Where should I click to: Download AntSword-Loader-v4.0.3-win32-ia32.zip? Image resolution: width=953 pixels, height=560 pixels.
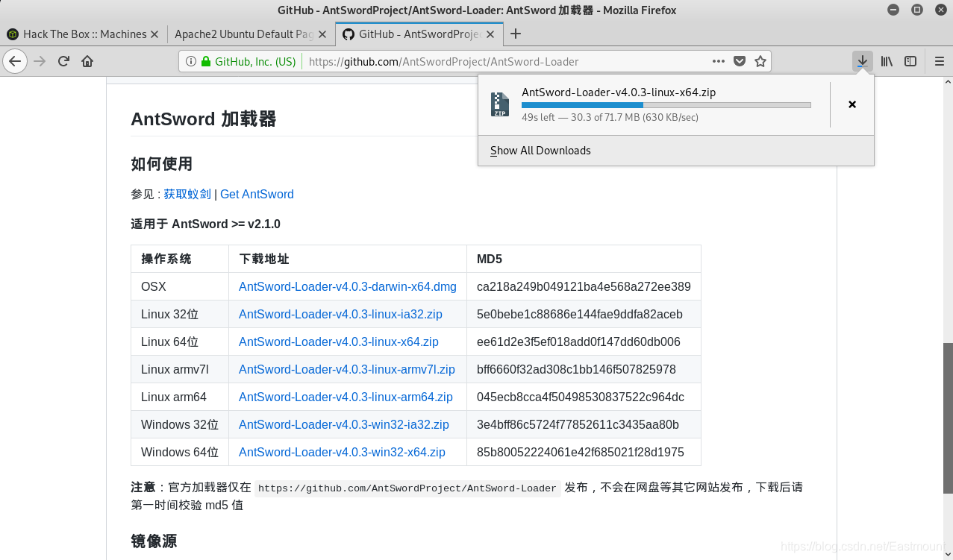[344, 424]
